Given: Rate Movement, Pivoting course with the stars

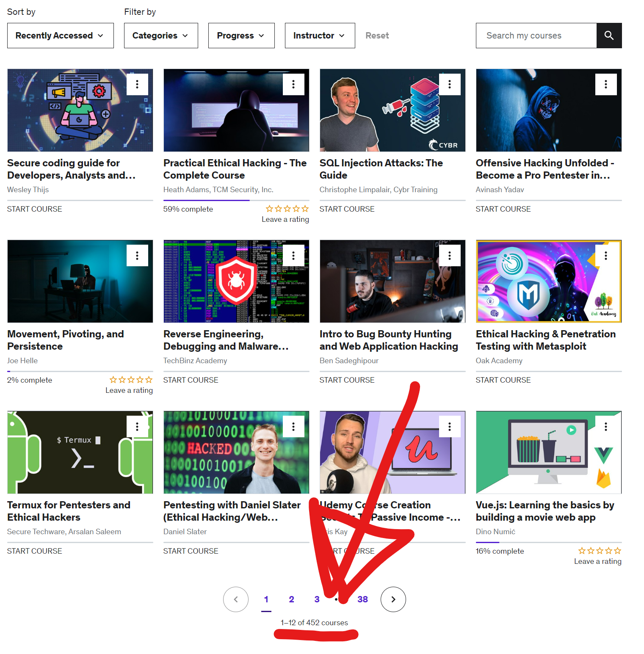Looking at the screenshot, I should [131, 380].
